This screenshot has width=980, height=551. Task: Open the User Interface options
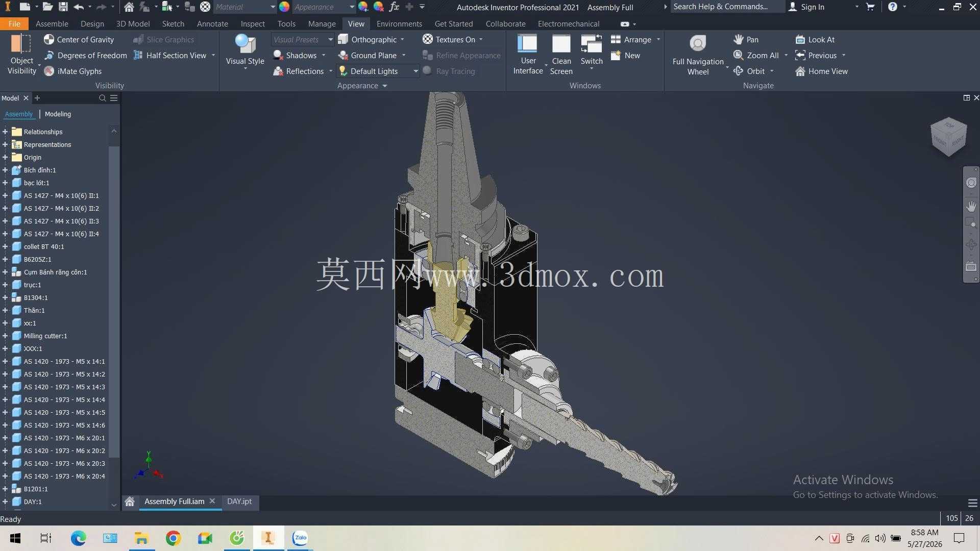click(x=528, y=55)
